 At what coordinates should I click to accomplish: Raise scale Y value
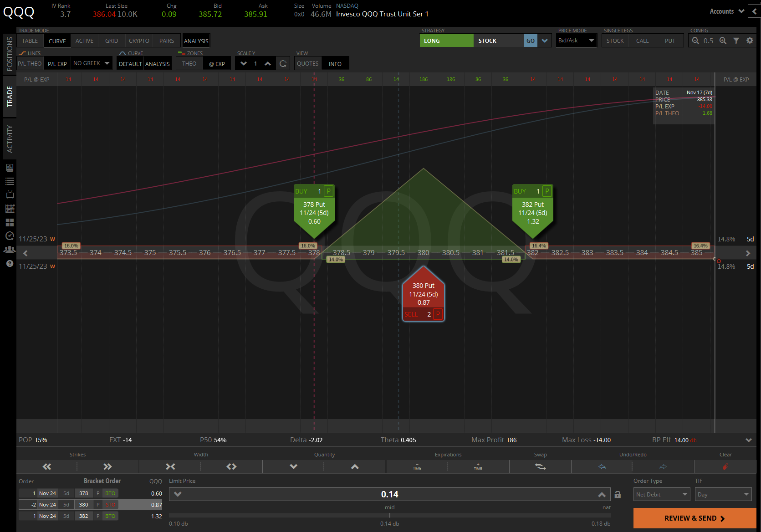pyautogui.click(x=268, y=64)
